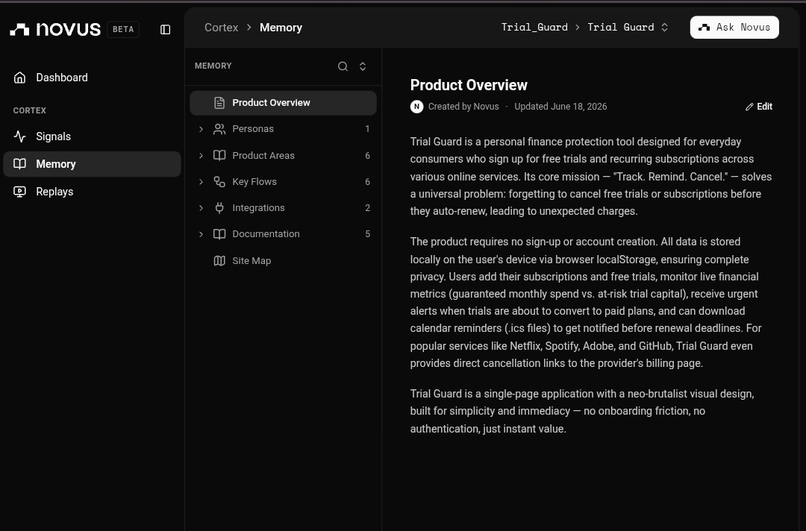Click 'Updated June 18, 2026' text

[x=560, y=107]
